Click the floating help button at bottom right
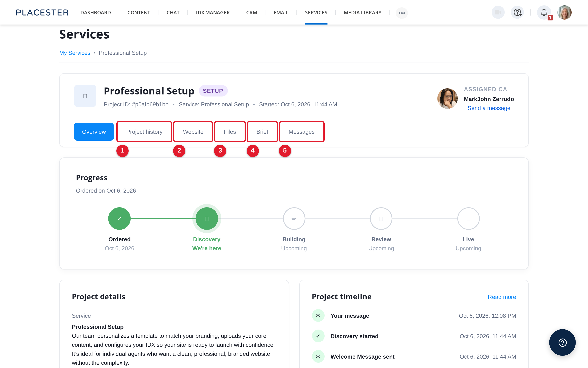 562,342
